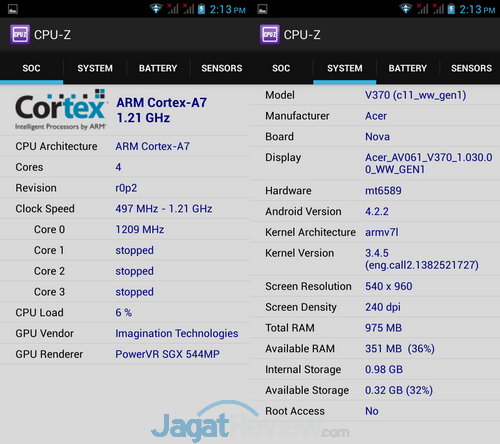Select GPU Renderer value PowerVR SGX 544MP
Screen dimensions: 500x444
(167, 354)
